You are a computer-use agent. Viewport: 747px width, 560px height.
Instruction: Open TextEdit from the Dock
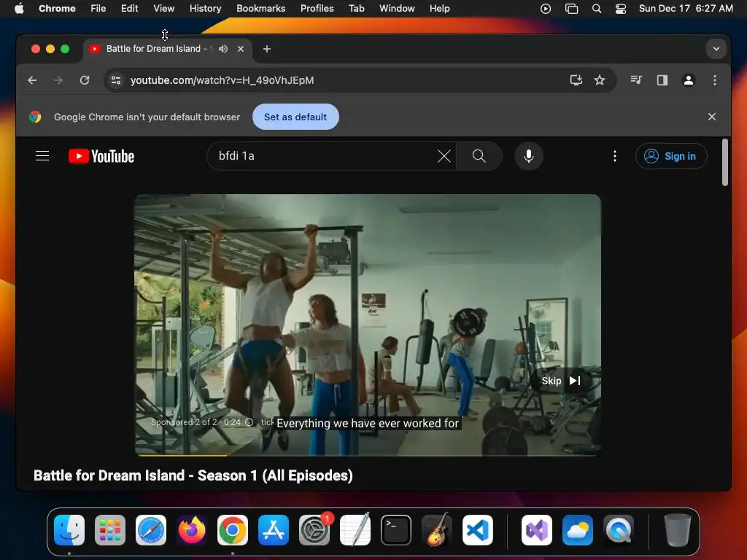coord(355,530)
